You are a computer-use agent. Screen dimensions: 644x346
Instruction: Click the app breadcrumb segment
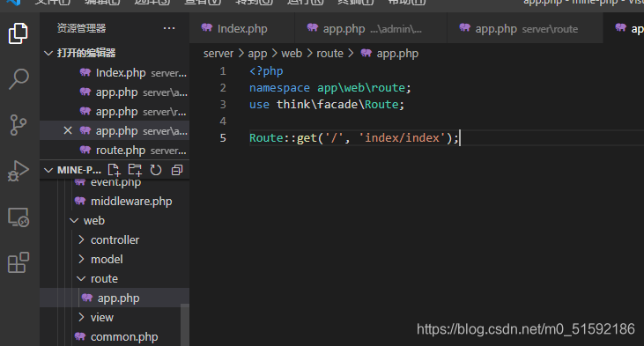tap(257, 54)
